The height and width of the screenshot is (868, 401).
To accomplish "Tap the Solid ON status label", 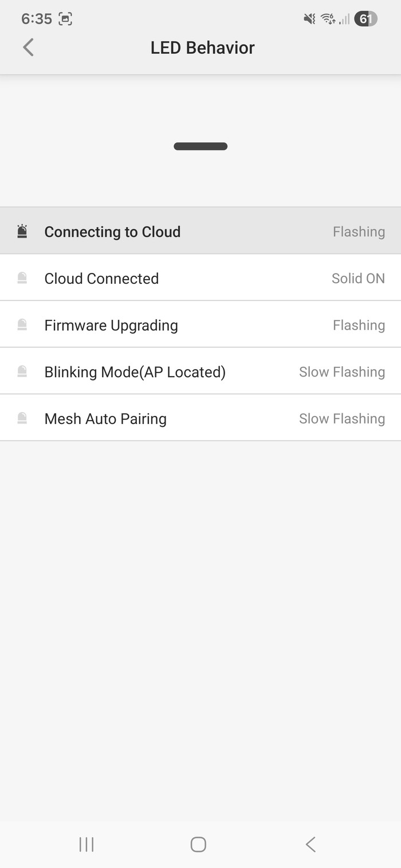I will tap(358, 278).
